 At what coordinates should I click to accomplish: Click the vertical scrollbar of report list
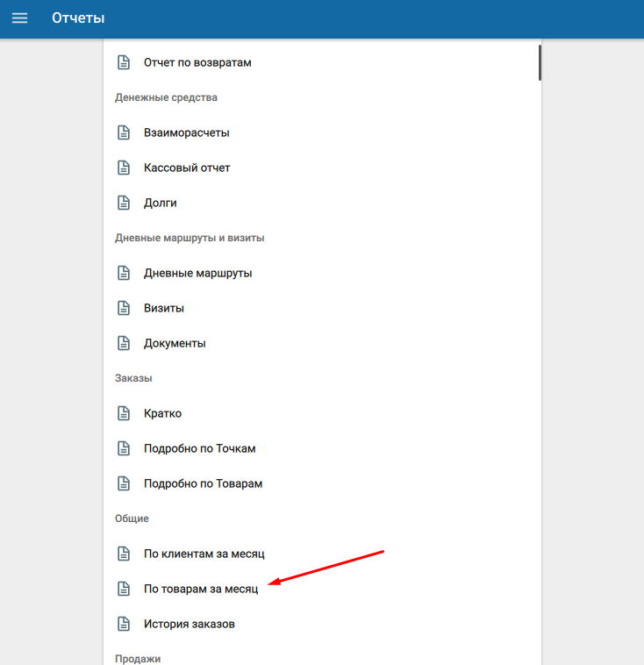[x=540, y=63]
